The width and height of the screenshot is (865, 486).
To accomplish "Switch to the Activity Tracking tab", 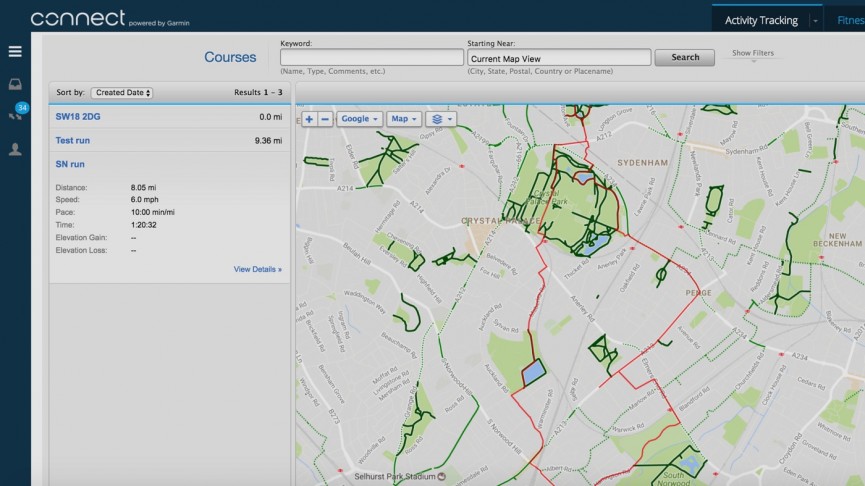I will pos(761,20).
